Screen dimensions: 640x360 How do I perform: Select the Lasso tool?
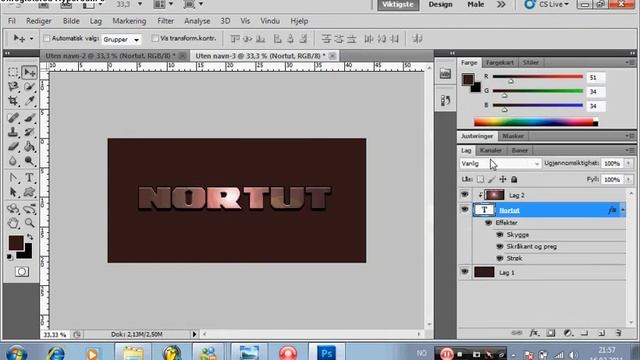click(13, 87)
